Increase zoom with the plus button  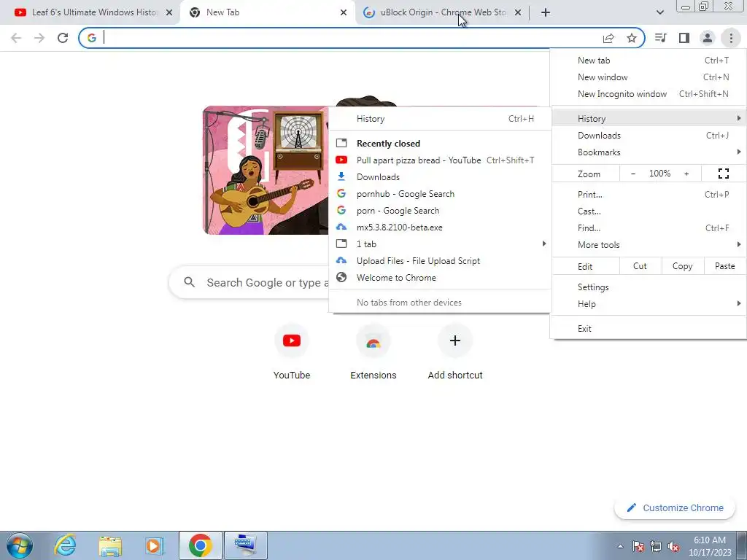pyautogui.click(x=686, y=174)
